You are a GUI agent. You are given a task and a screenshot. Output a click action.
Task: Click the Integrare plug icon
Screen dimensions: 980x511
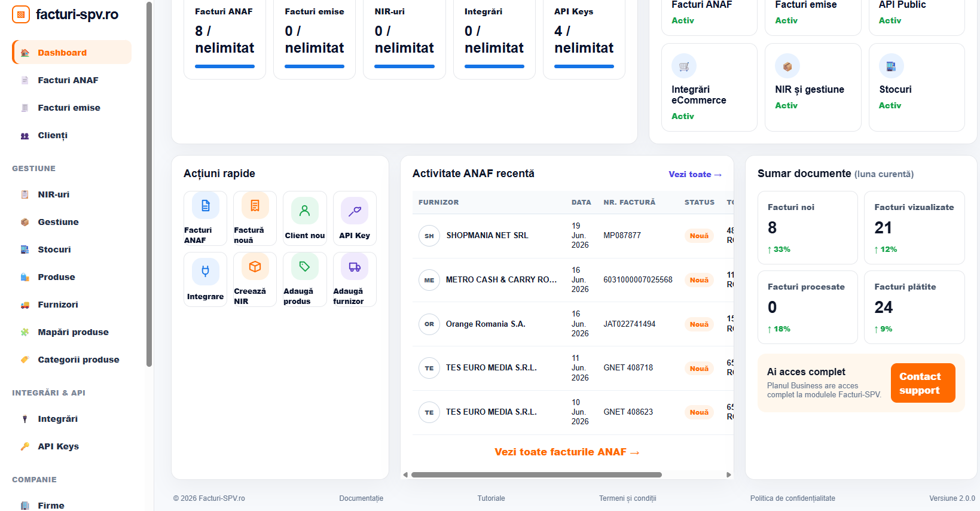tap(205, 271)
